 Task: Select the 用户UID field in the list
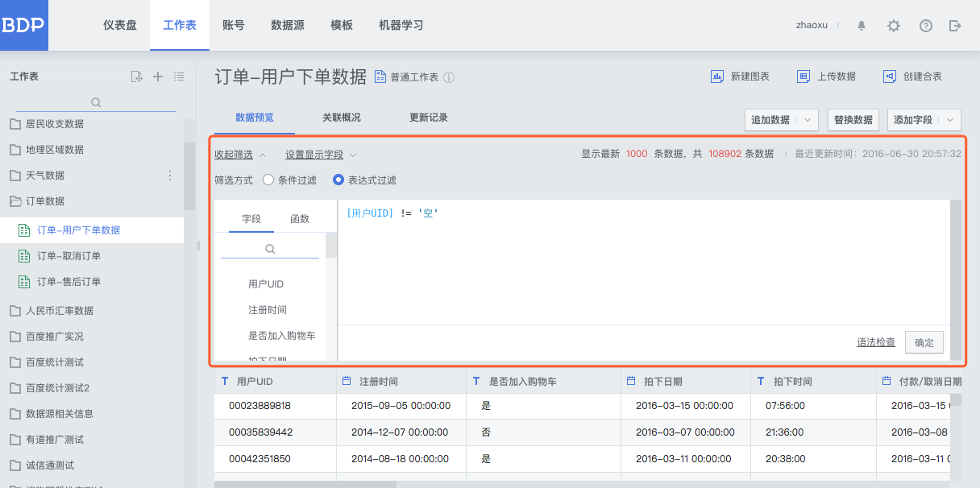266,284
